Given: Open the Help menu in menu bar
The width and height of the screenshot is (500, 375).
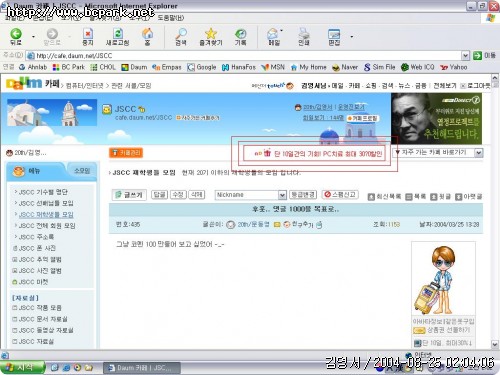Looking at the screenshot, I should tap(170, 18).
